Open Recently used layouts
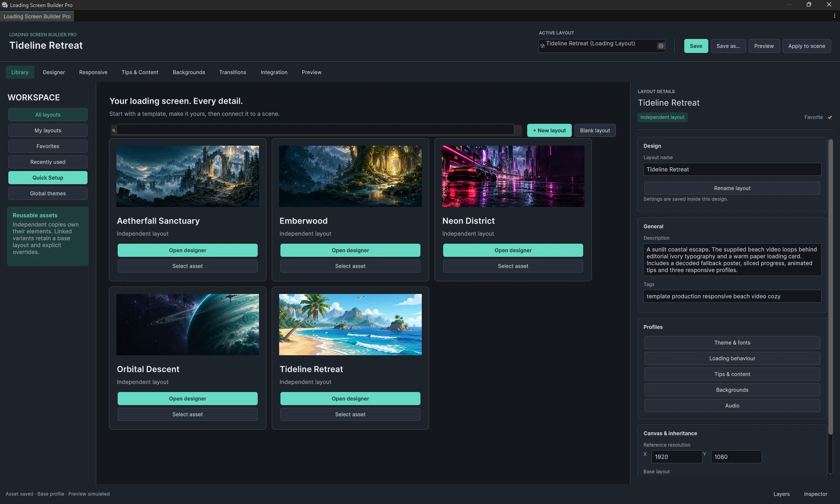Screen dimensions: 840x504 point(48,162)
